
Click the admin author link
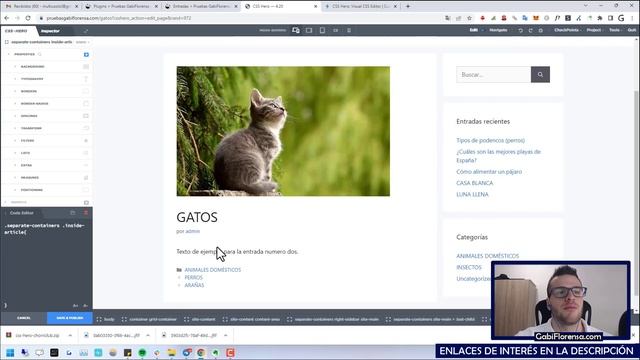click(193, 231)
